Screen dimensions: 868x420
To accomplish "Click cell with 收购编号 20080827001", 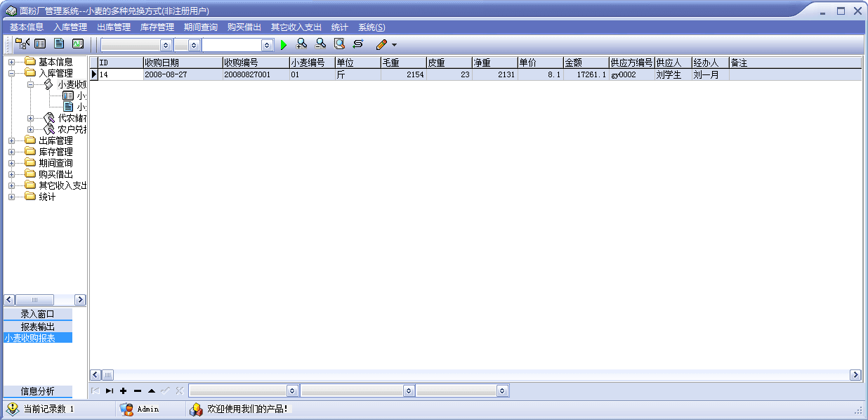I will coord(256,74).
